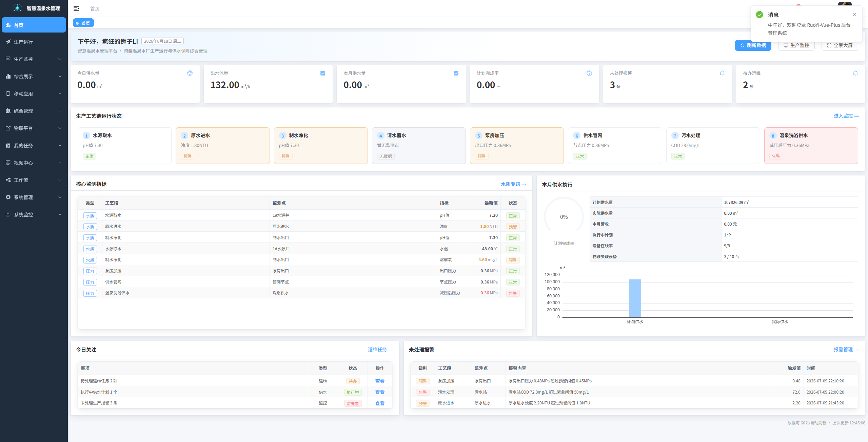Collapse sidebar using hamburger icon
The width and height of the screenshot is (868, 442).
pos(76,8)
